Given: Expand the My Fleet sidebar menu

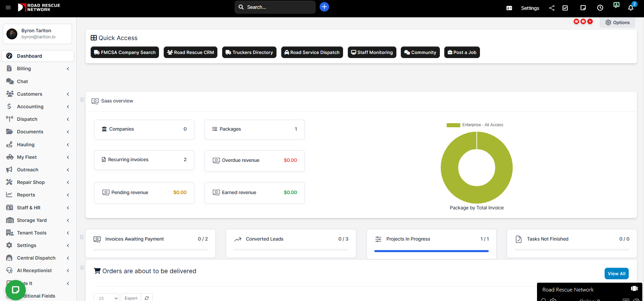Looking at the screenshot, I should click(x=38, y=157).
